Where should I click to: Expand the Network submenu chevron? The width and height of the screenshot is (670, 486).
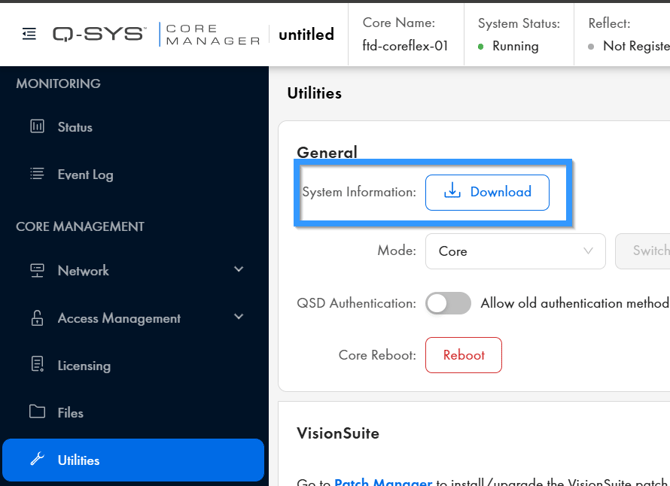[239, 269]
